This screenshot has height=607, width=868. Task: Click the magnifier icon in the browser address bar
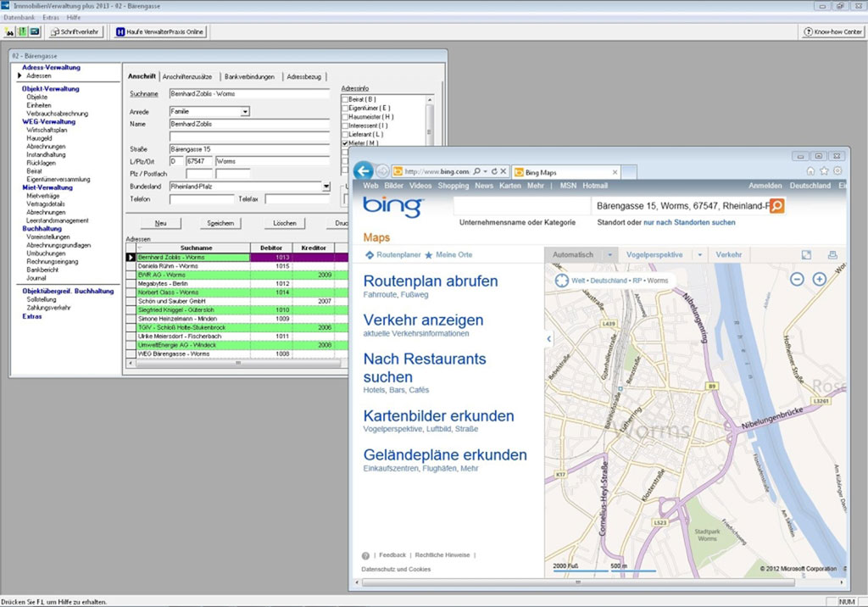pyautogui.click(x=476, y=172)
